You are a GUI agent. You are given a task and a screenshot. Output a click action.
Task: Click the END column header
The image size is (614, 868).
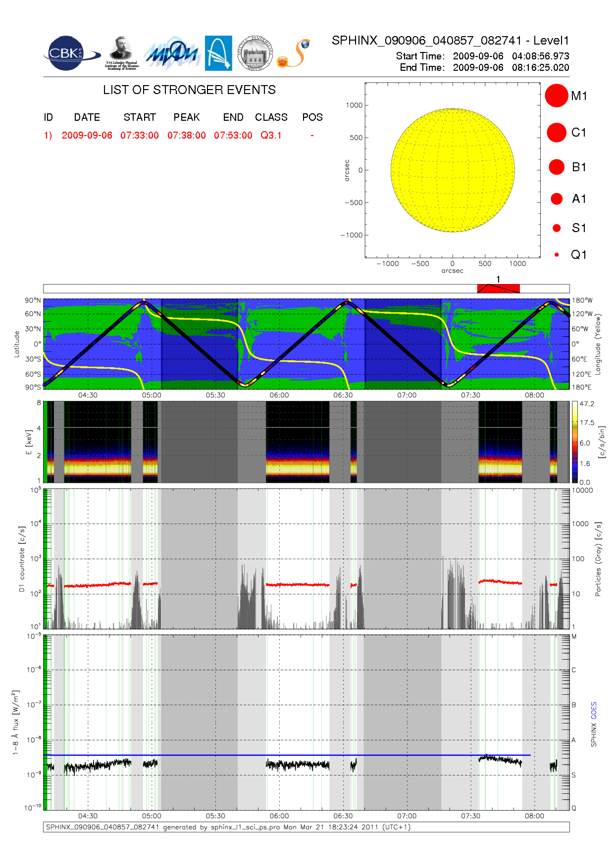tap(233, 117)
